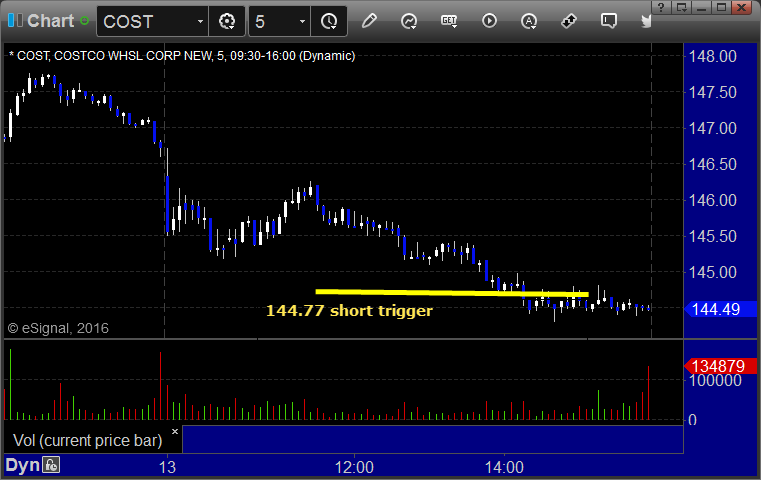This screenshot has height=480, width=761.
Task: Click the pop-out window button
Action: 681,7
